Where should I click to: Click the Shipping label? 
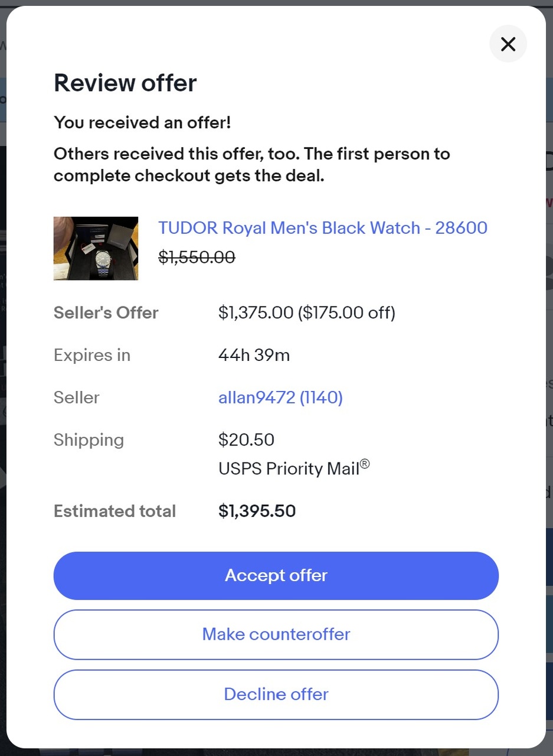89,440
